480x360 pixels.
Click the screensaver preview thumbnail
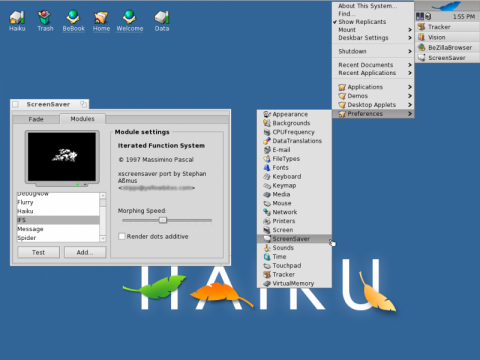tap(62, 157)
